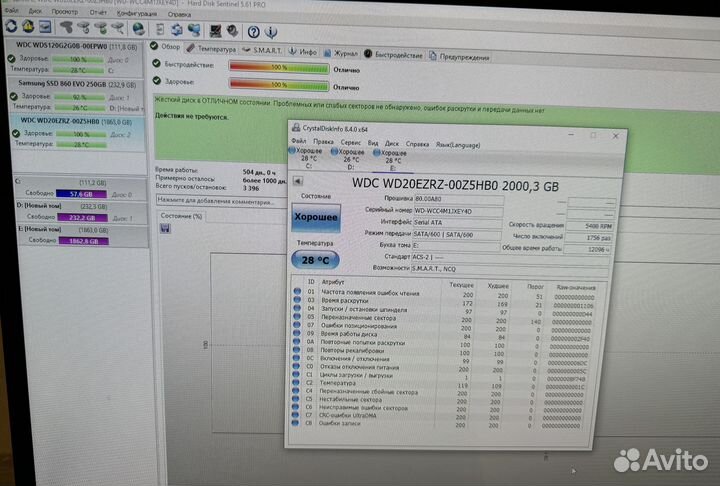
Task: Click the blue panel window toolbar icon
Action: tap(45, 27)
